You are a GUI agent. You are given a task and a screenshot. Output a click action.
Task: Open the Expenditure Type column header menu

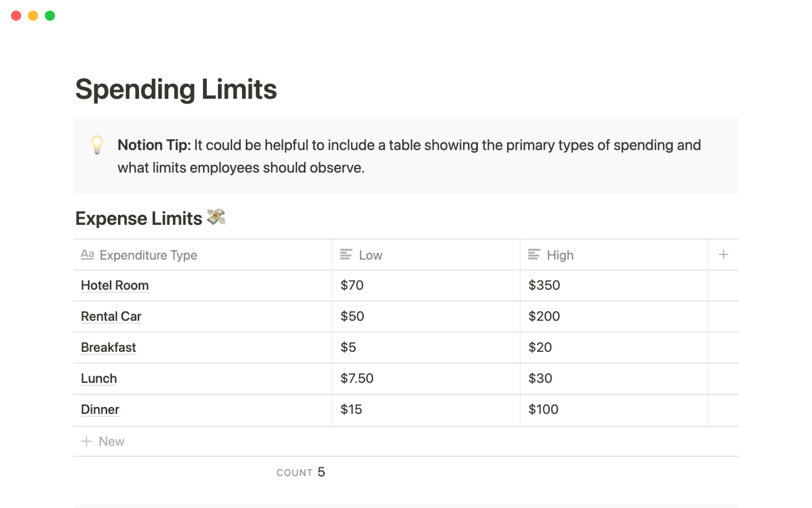(x=148, y=255)
